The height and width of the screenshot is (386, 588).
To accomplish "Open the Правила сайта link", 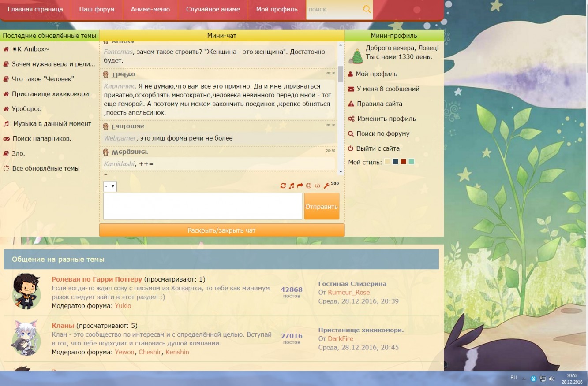I will (x=379, y=104).
